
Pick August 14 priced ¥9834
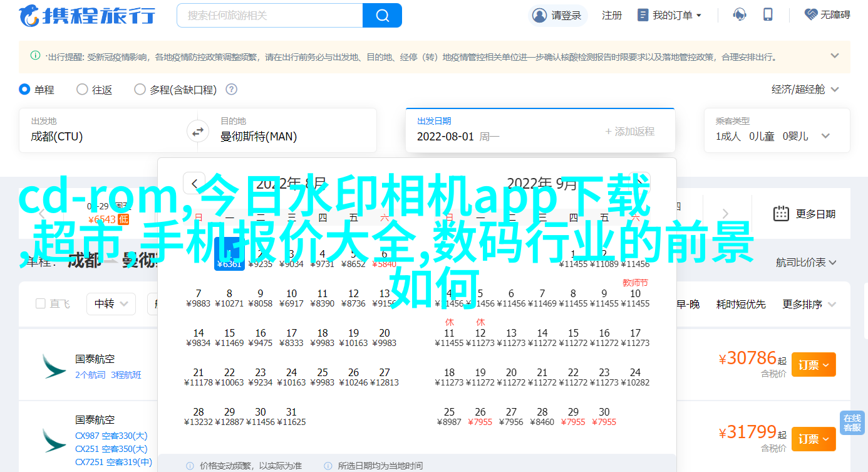pyautogui.click(x=199, y=337)
